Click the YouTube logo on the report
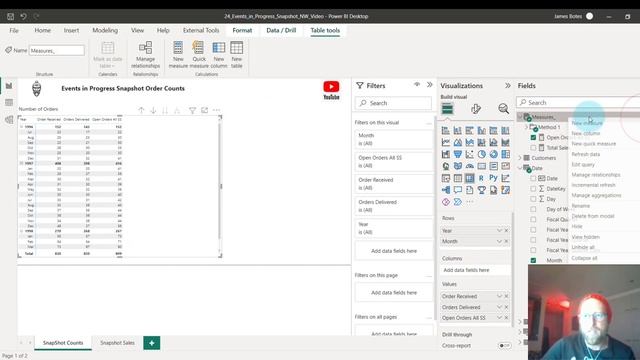Screen dimensions: 640x360 pyautogui.click(x=331, y=90)
